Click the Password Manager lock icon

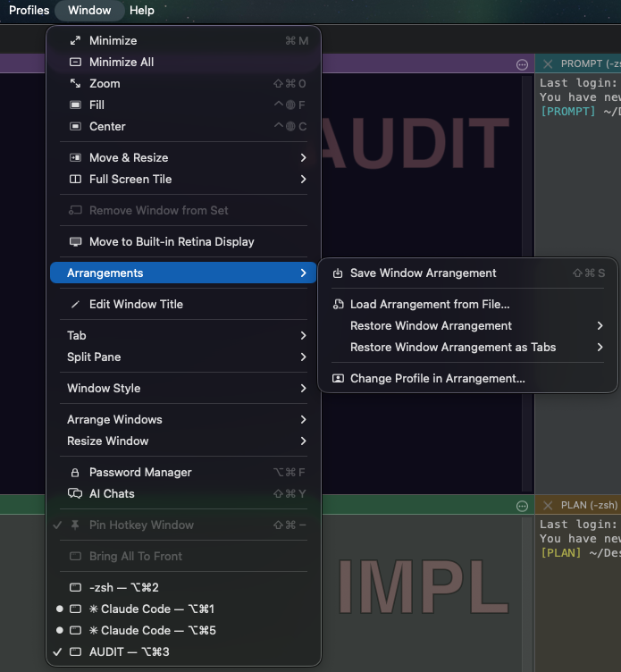tap(75, 473)
